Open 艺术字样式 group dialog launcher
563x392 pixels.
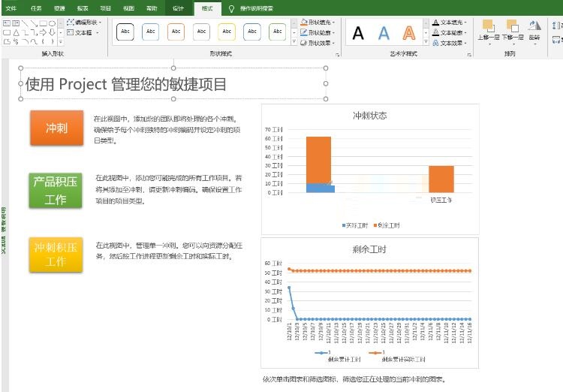(x=469, y=55)
